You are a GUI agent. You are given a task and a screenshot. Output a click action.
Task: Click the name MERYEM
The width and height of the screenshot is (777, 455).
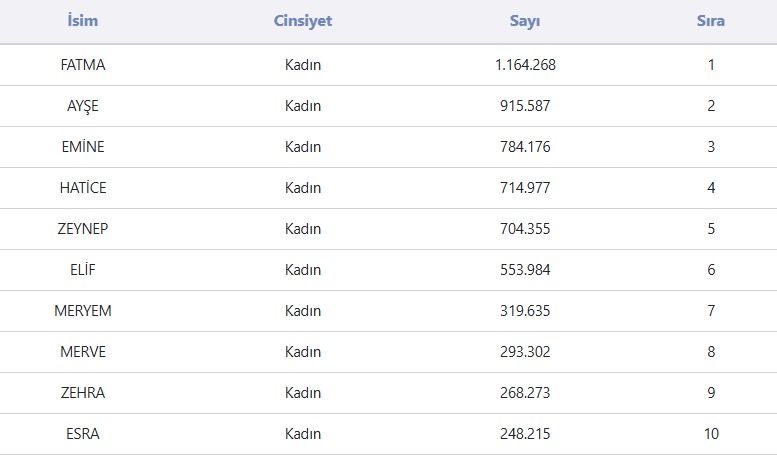[82, 311]
